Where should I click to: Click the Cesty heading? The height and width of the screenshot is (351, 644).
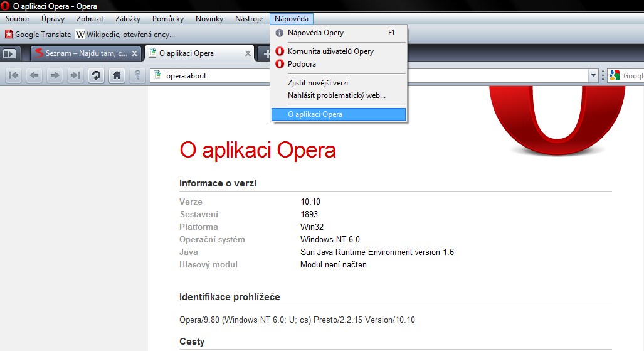click(x=192, y=342)
